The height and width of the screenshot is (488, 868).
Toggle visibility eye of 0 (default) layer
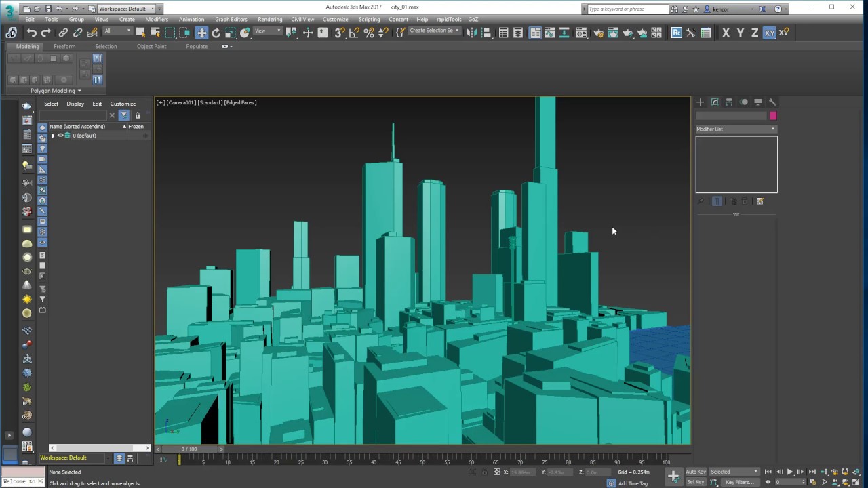(60, 136)
